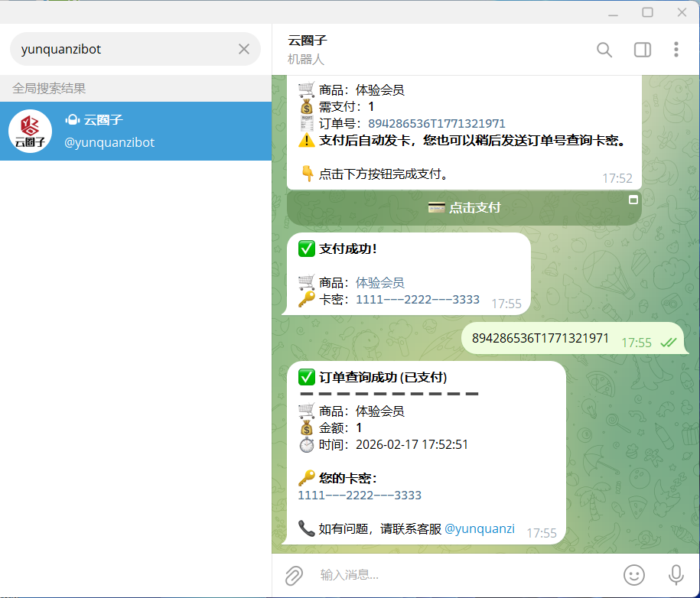Clear the search box using the X icon
Image resolution: width=700 pixels, height=598 pixels.
pyautogui.click(x=243, y=48)
